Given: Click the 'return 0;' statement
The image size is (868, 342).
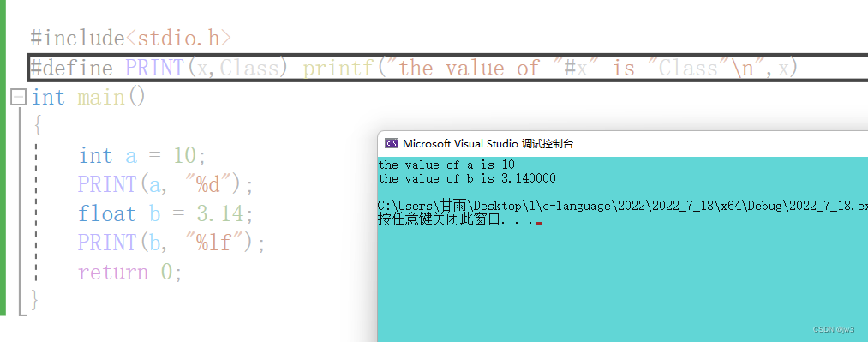Looking at the screenshot, I should (130, 272).
